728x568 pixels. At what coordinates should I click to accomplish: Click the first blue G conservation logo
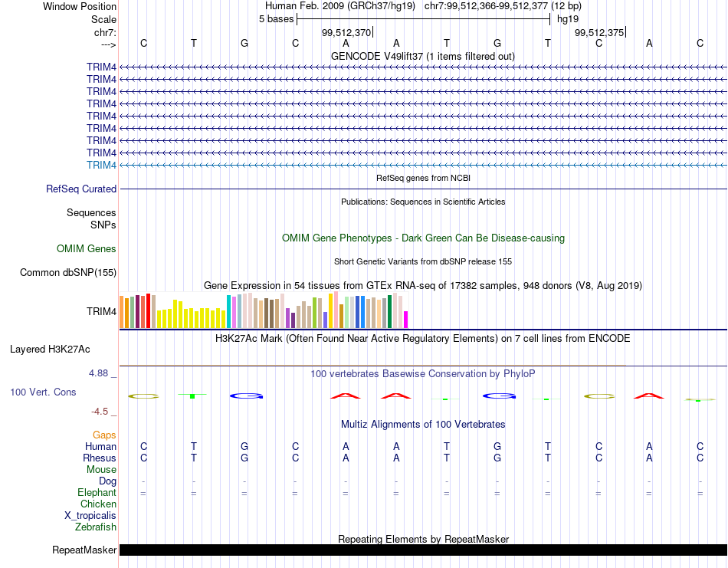pos(247,396)
